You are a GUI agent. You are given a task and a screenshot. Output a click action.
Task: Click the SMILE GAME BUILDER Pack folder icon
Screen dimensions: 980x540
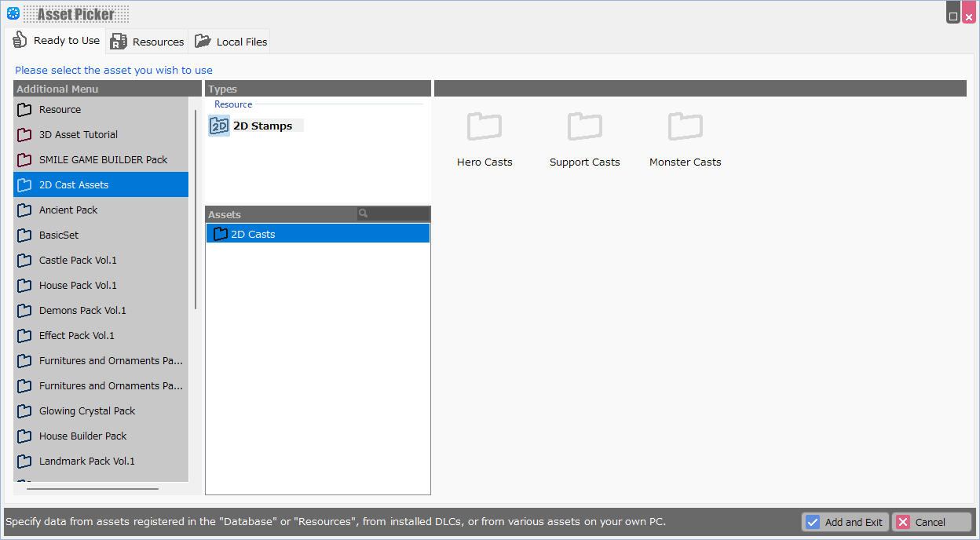tap(24, 160)
